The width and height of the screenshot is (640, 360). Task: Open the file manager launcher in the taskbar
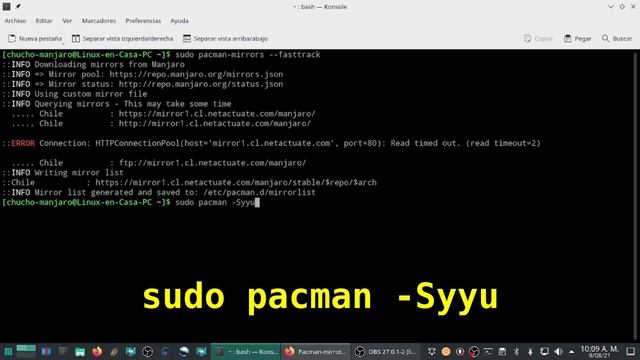tap(80, 351)
